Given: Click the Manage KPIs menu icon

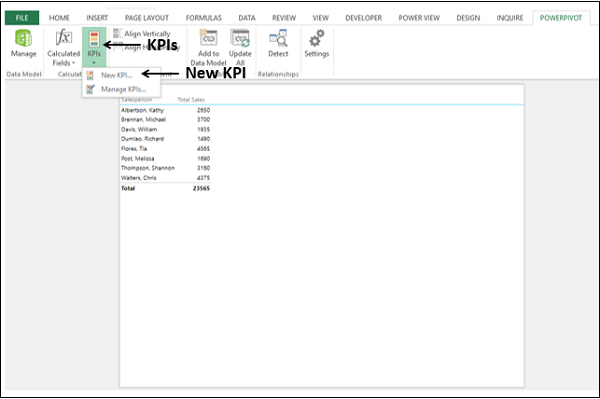Looking at the screenshot, I should pos(90,89).
